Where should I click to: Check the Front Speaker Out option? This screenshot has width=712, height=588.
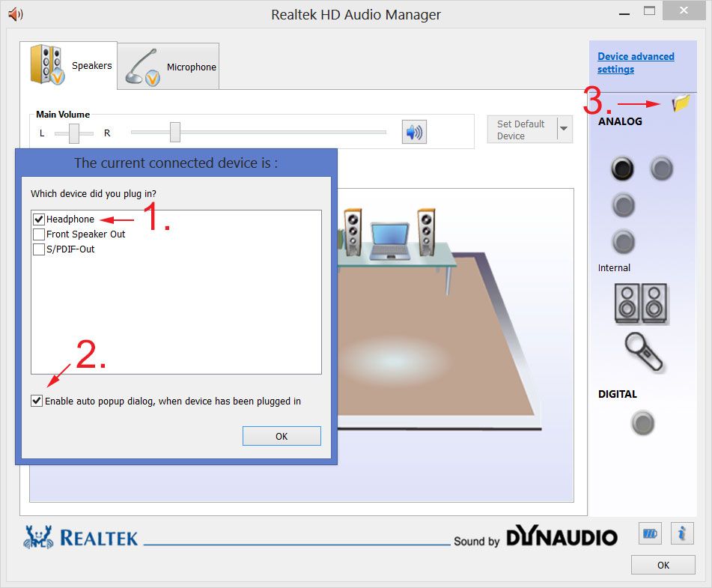point(39,234)
